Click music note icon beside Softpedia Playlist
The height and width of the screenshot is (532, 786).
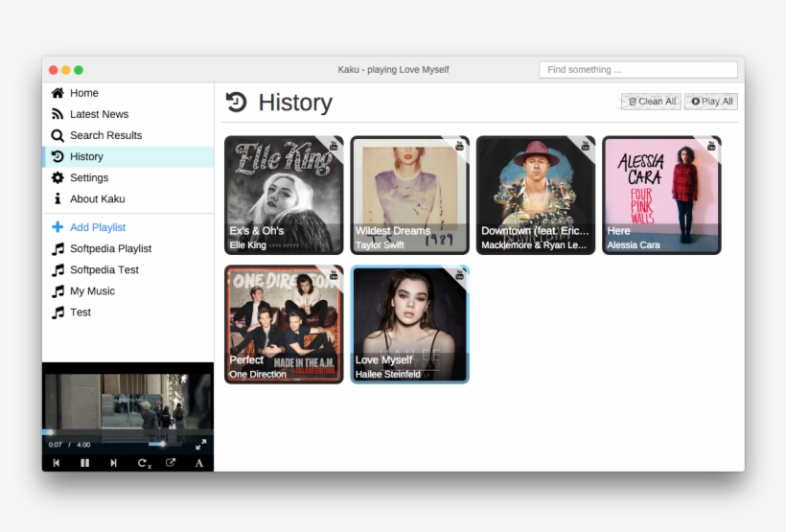[x=58, y=248]
